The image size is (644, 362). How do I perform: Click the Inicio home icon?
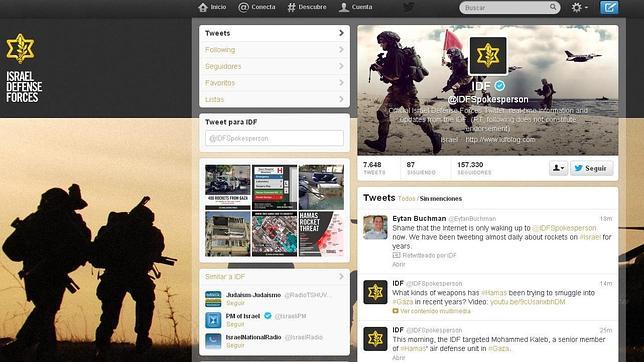point(203,7)
